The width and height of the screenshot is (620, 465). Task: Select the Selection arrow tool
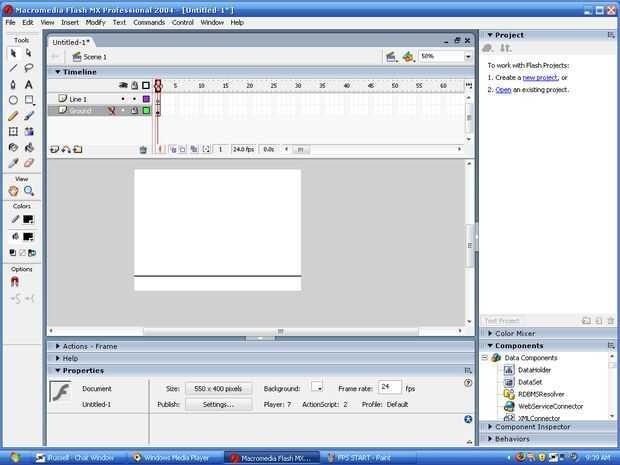(x=13, y=53)
